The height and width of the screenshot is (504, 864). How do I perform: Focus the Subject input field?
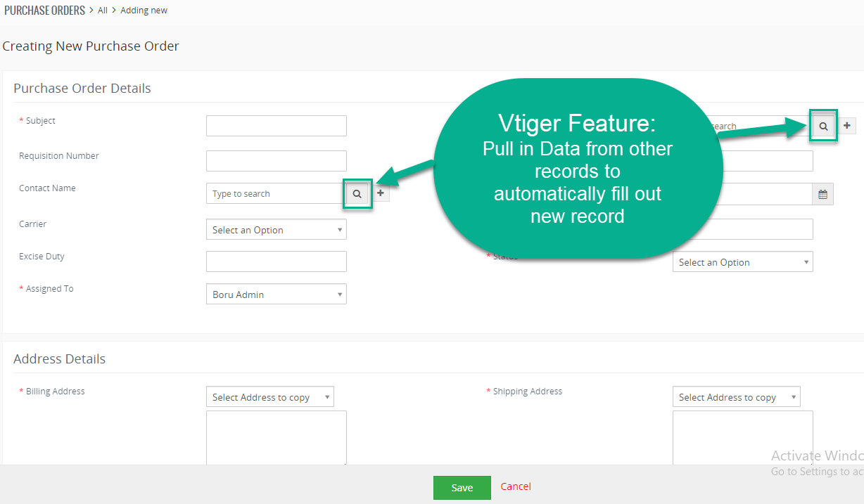277,126
